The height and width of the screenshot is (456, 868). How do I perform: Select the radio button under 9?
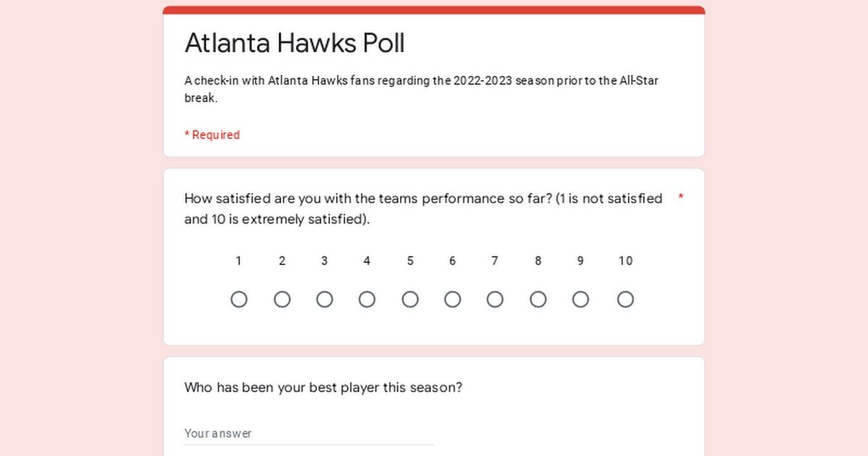pyautogui.click(x=581, y=300)
